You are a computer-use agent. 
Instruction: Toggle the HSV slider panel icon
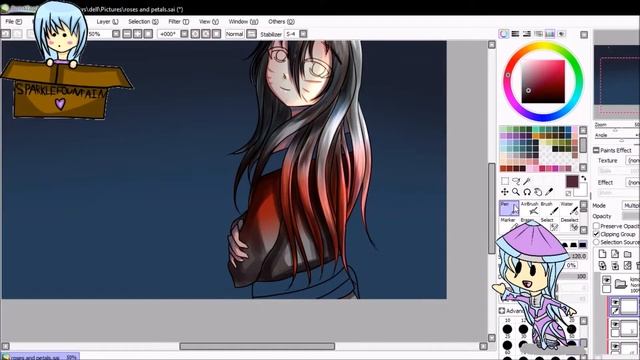click(x=527, y=34)
